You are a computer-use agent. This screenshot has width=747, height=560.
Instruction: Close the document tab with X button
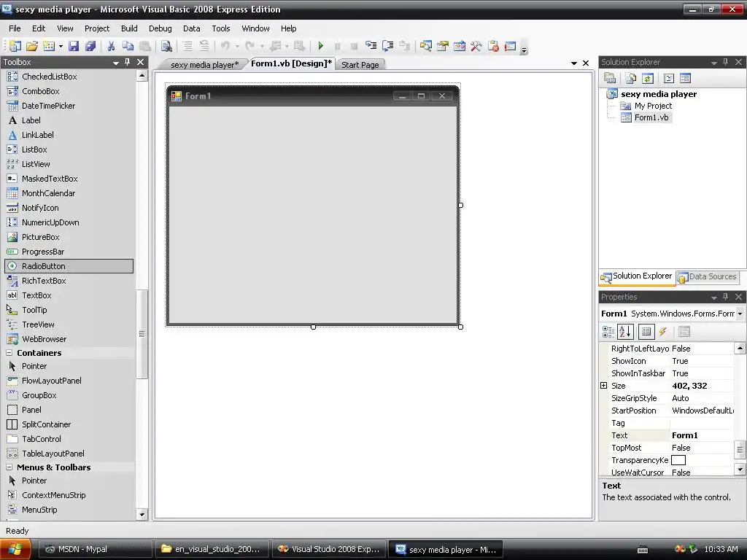click(586, 63)
